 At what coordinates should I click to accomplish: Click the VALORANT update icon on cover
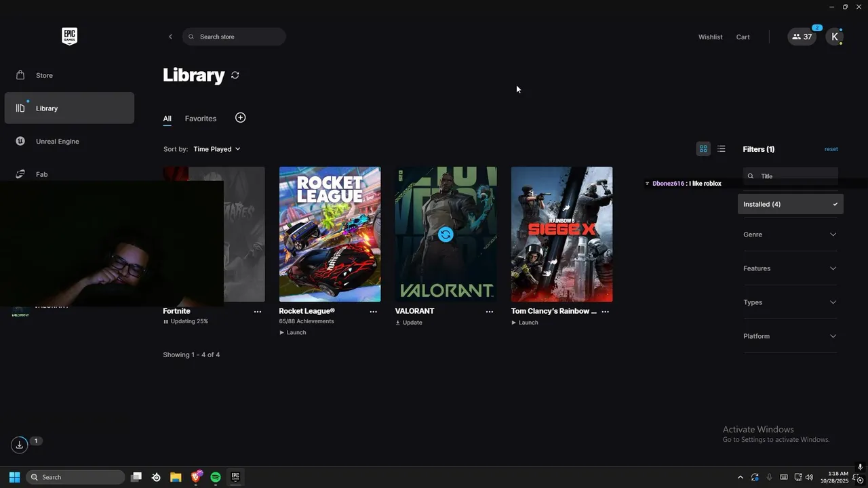pos(446,235)
